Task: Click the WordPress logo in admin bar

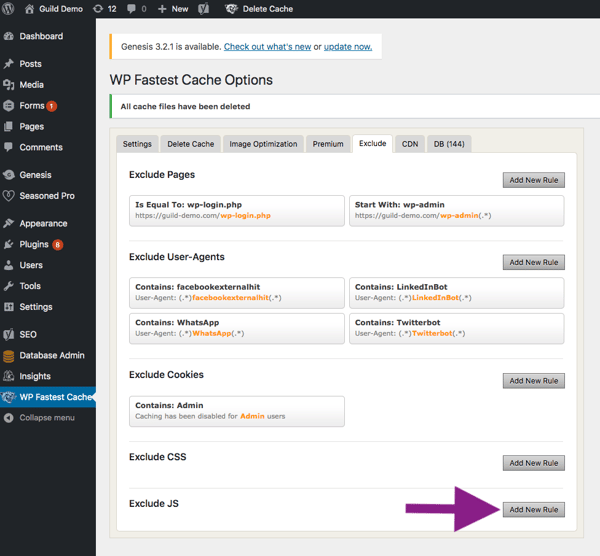Action: (8, 8)
